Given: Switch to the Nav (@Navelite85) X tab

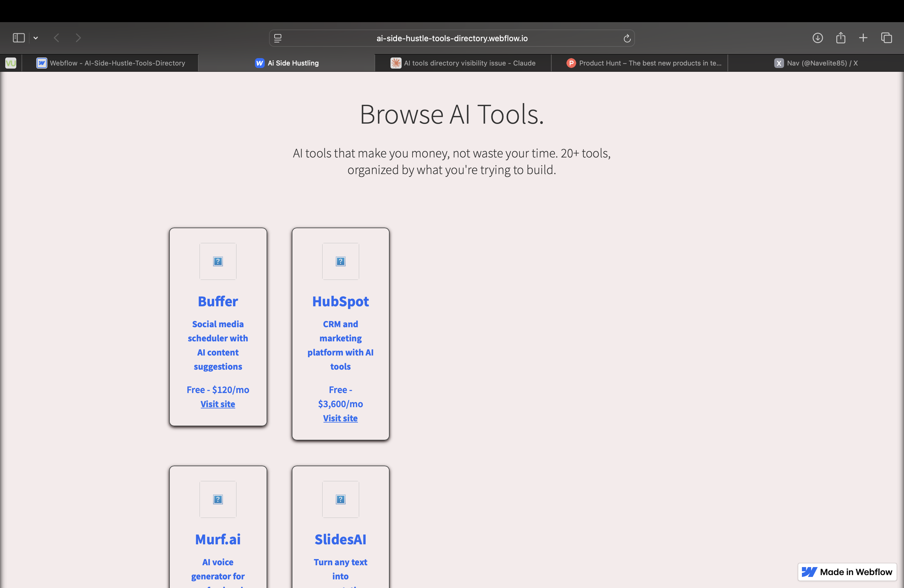Looking at the screenshot, I should 816,63.
